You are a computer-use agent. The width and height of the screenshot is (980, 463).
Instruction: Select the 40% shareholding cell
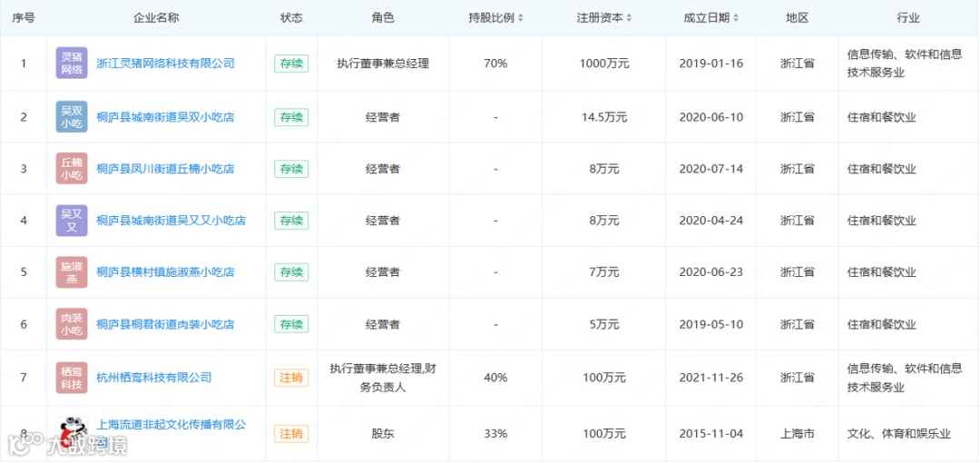495,378
